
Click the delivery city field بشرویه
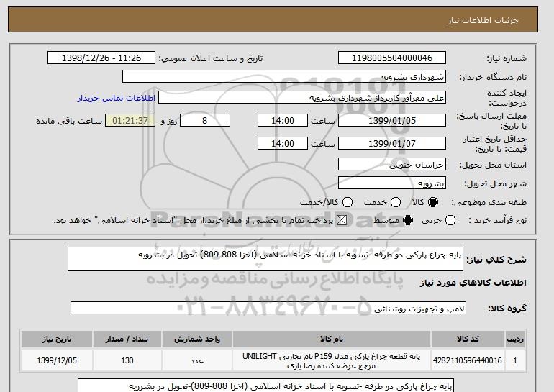pos(392,183)
